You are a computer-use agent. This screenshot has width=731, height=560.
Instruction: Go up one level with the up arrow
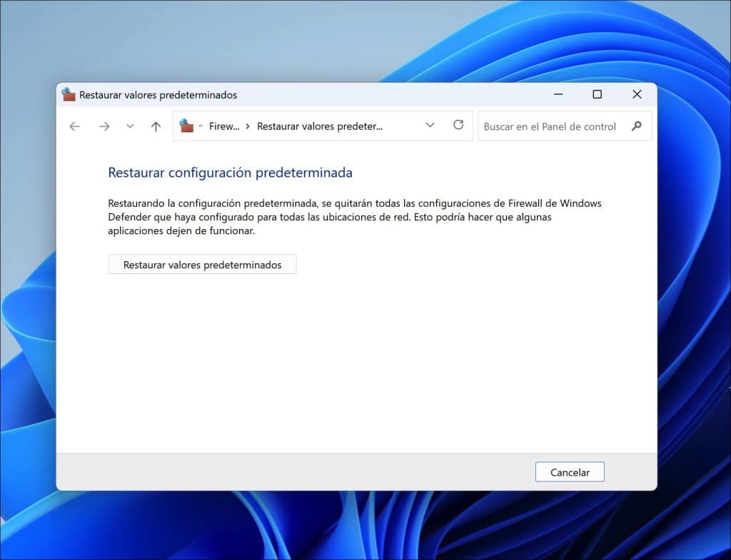[x=156, y=126]
